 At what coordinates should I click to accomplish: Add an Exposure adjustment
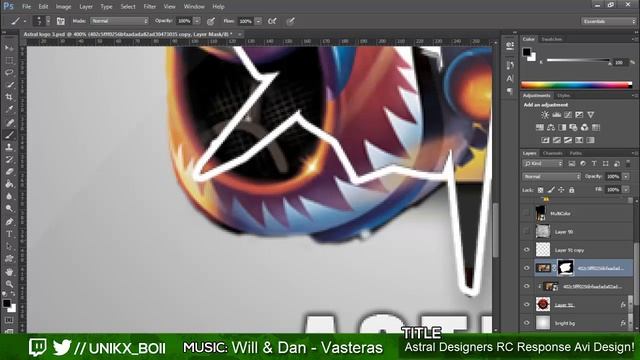click(579, 115)
